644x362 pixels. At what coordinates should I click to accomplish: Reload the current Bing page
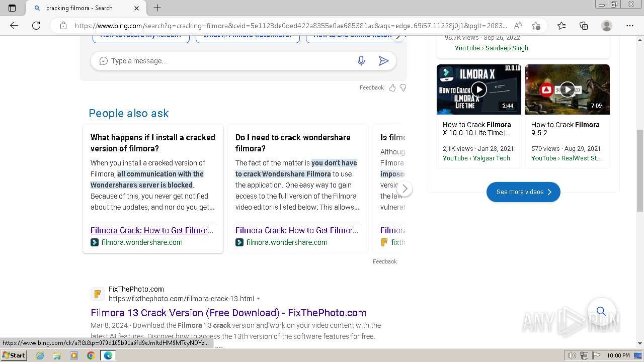coord(36,26)
